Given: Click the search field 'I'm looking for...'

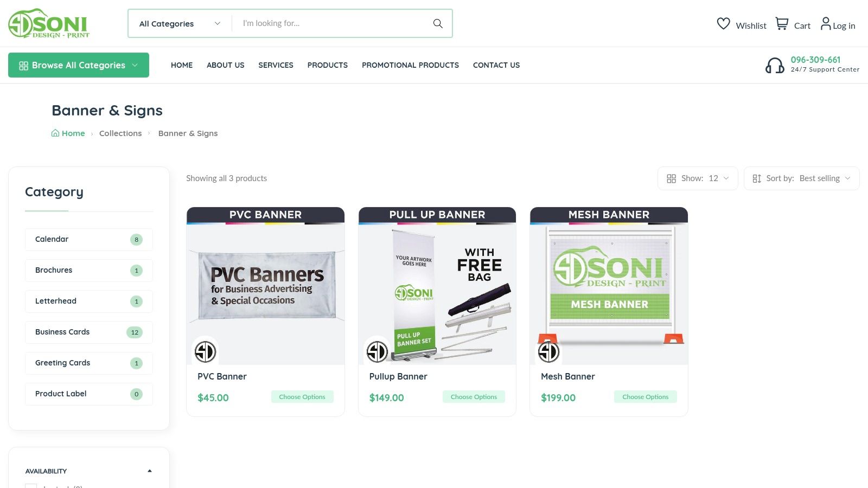Looking at the screenshot, I should coord(331,23).
